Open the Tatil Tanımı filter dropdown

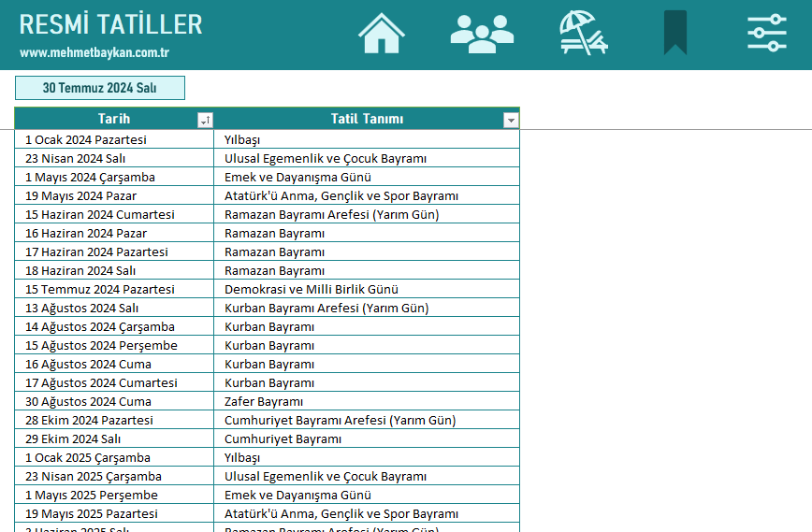coord(511,120)
